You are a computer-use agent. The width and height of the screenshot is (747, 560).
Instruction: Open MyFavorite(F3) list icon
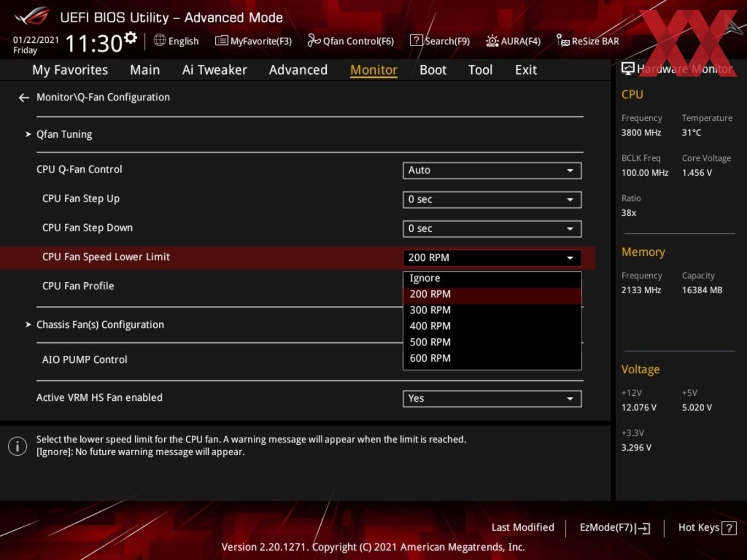coord(221,41)
